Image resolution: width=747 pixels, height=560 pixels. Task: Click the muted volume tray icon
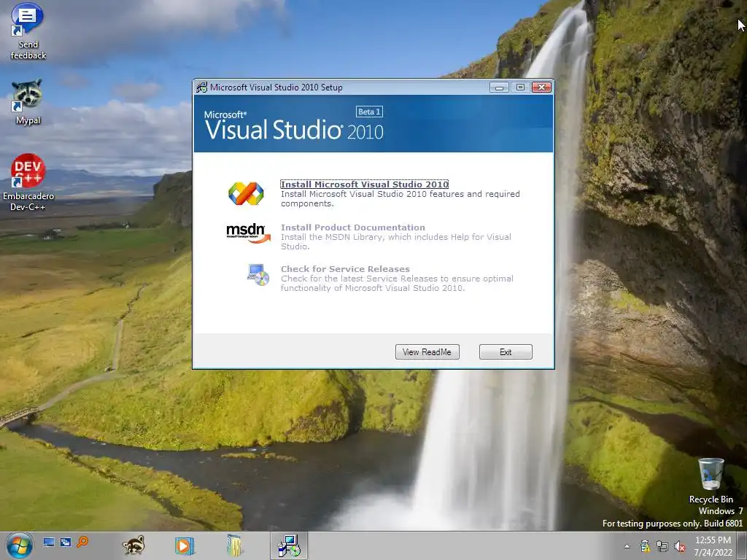point(680,546)
